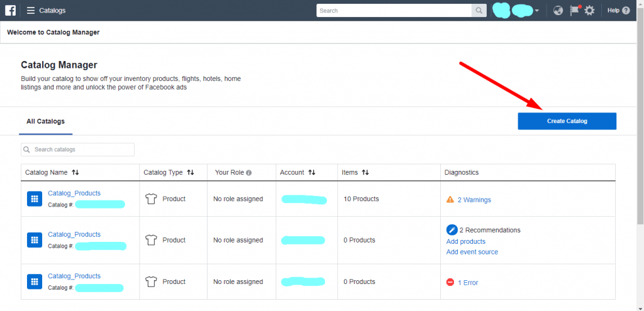This screenshot has width=644, height=311.
Task: Open the flag icon with red dot
Action: [574, 11]
